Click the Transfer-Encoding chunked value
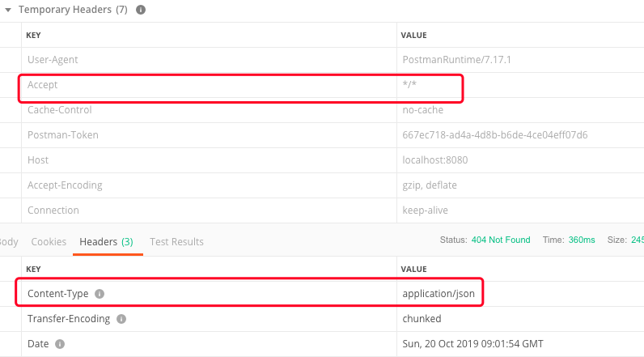Viewport: 644px width, 357px height. pos(422,319)
